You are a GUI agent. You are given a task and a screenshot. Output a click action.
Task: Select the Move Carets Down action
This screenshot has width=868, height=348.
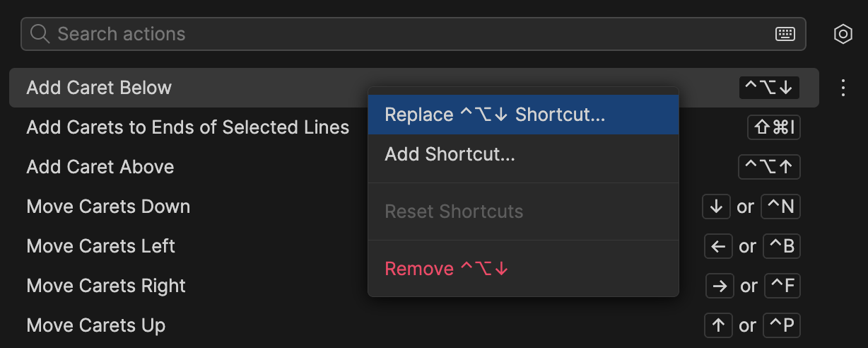tap(108, 207)
